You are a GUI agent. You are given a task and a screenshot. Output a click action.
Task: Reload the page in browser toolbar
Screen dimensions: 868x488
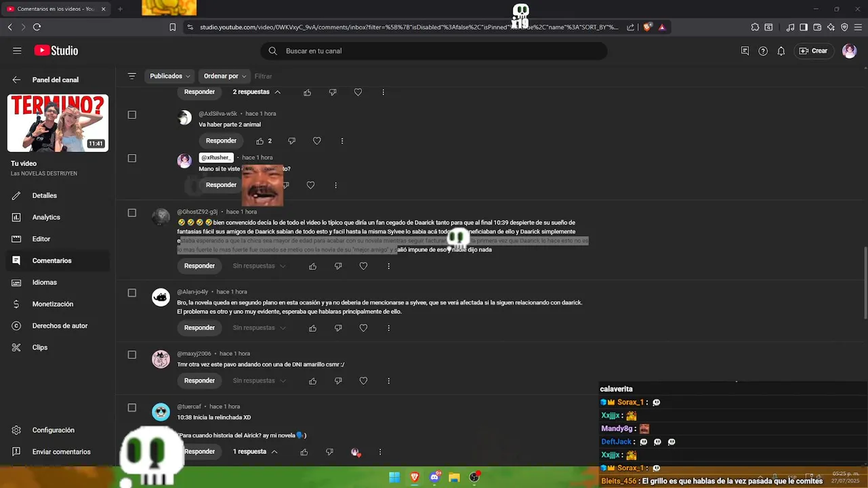point(37,27)
